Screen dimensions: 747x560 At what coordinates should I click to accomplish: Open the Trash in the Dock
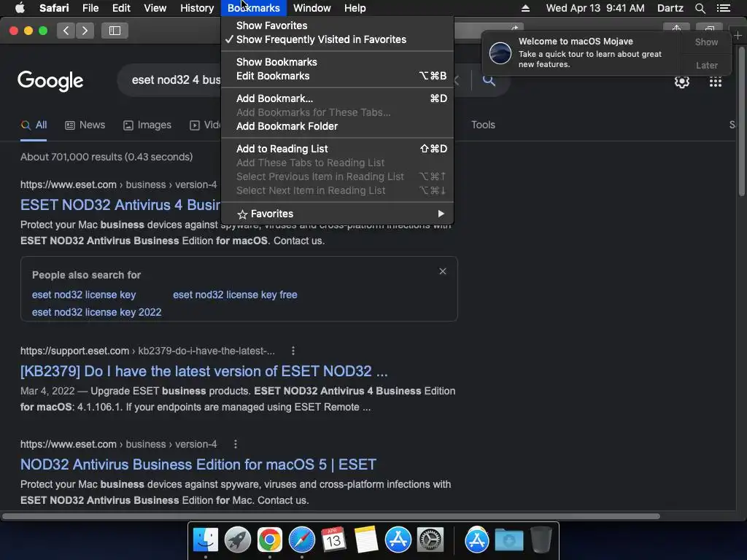541,540
